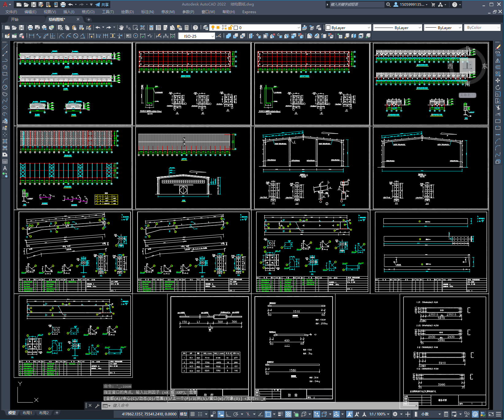Select the Erase tool in modify toolbar
Screen dimensions: 504x420
(x=498, y=47)
